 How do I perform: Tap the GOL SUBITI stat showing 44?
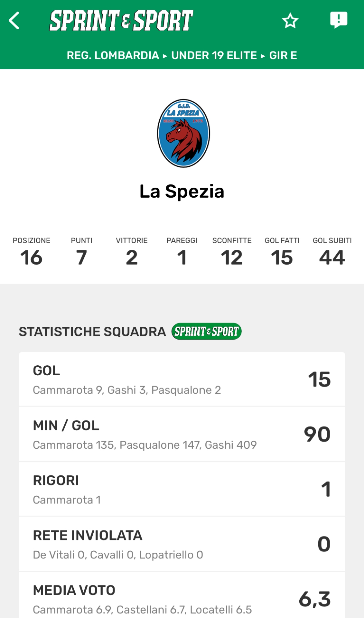[x=332, y=253]
